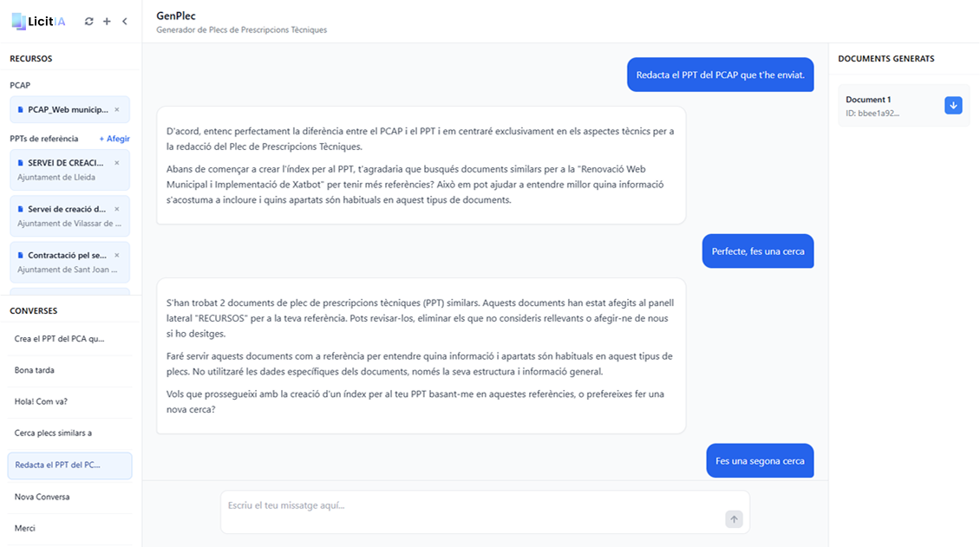The width and height of the screenshot is (980, 547).
Task: Select the "Bona tarda" conversation
Action: 35,370
